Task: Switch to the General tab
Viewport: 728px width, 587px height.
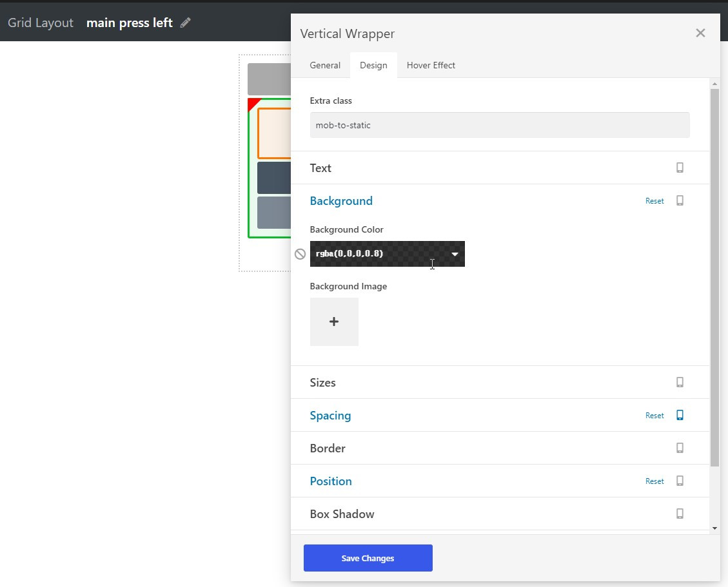Action: click(x=325, y=66)
